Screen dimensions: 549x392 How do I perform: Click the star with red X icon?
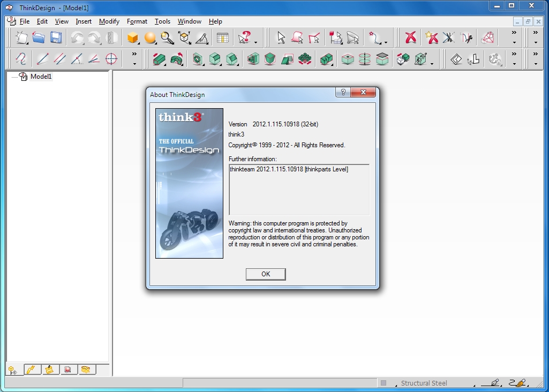432,37
